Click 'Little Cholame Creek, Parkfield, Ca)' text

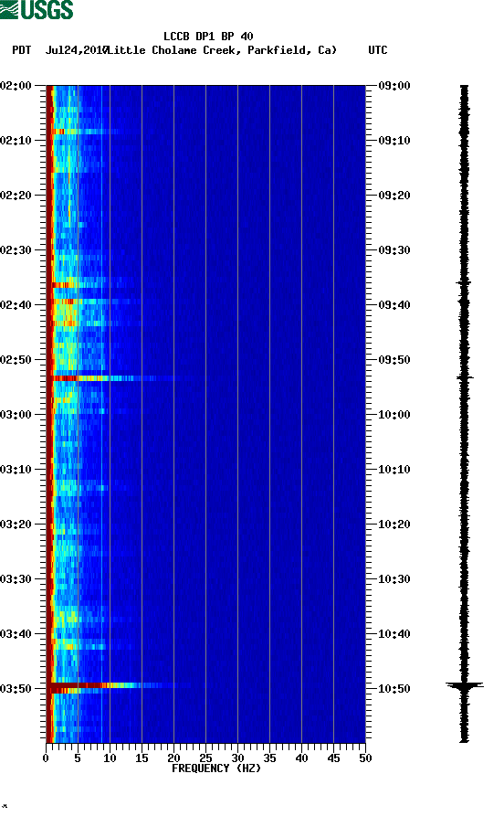pyautogui.click(x=222, y=50)
